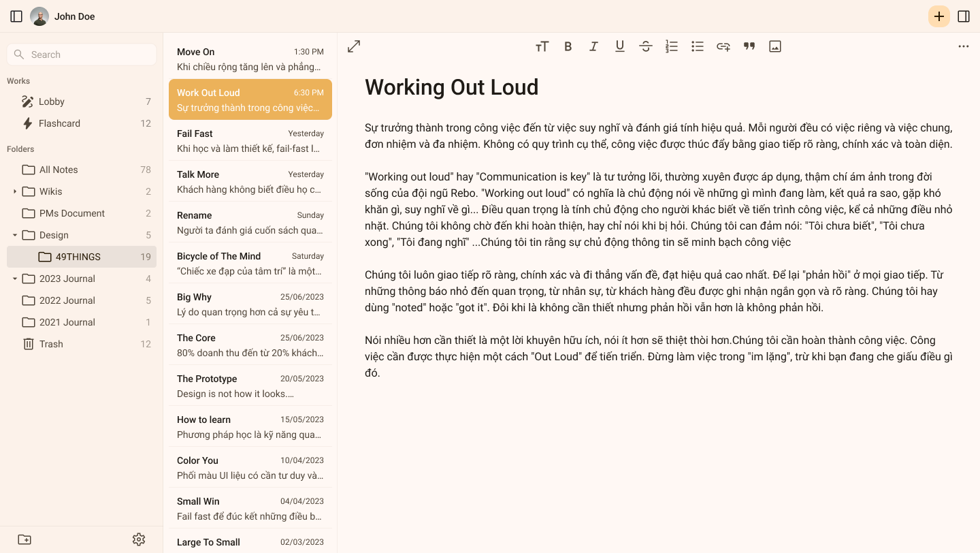Image resolution: width=980 pixels, height=553 pixels.
Task: Apply strikethrough formatting
Action: point(646,46)
